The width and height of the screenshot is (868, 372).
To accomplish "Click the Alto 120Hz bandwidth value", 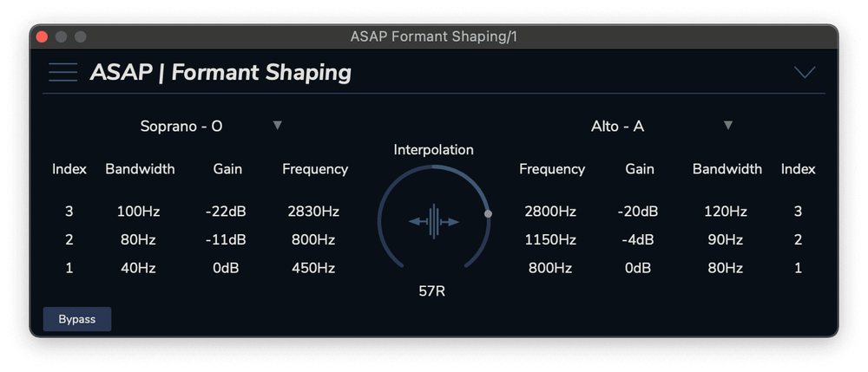I will pyautogui.click(x=726, y=211).
